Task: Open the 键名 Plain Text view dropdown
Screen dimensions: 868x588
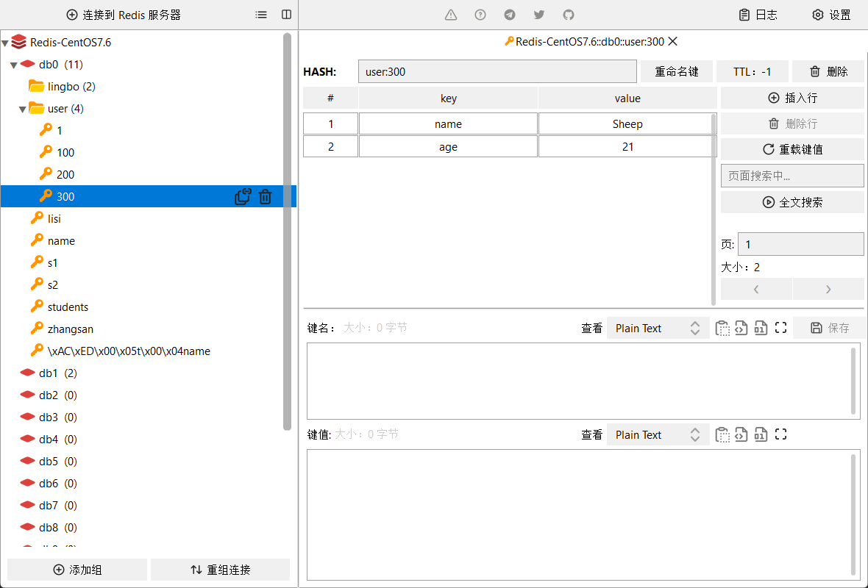Action: coord(658,328)
